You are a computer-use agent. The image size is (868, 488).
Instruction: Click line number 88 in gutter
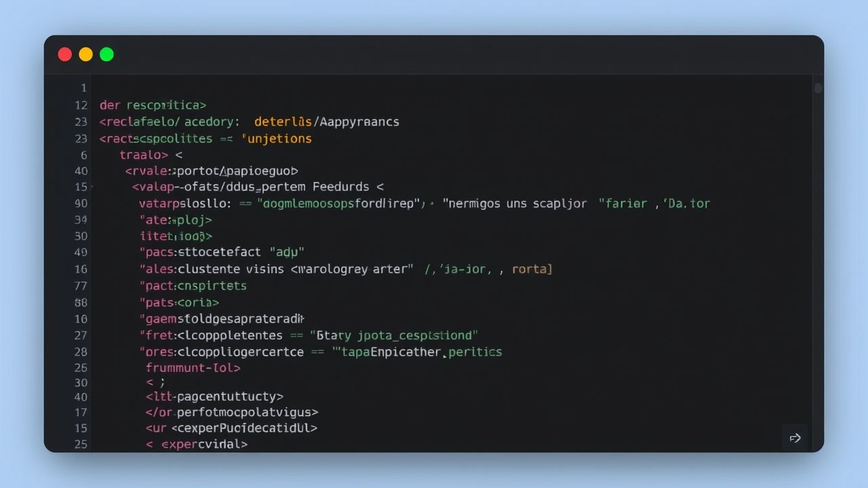click(x=81, y=302)
